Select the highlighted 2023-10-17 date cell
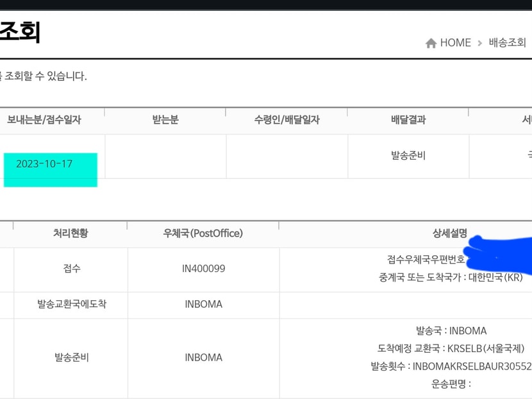 point(44,164)
